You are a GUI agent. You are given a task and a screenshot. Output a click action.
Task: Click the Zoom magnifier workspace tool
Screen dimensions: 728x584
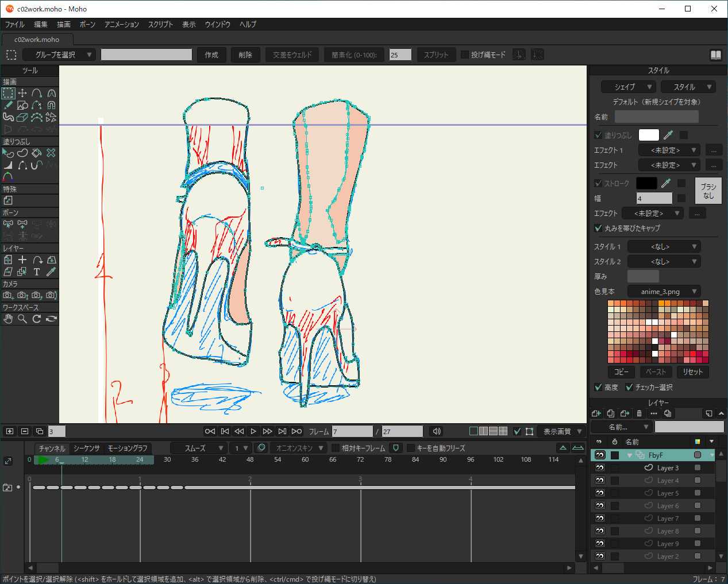coord(22,319)
